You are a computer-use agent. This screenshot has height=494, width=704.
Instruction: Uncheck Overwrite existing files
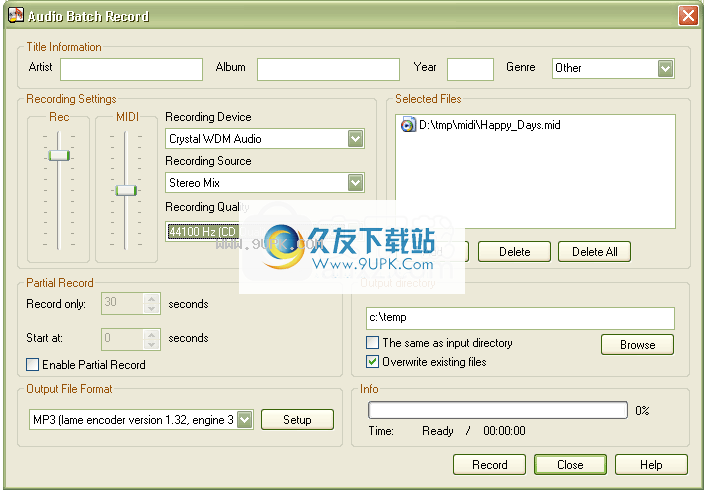pyautogui.click(x=372, y=362)
